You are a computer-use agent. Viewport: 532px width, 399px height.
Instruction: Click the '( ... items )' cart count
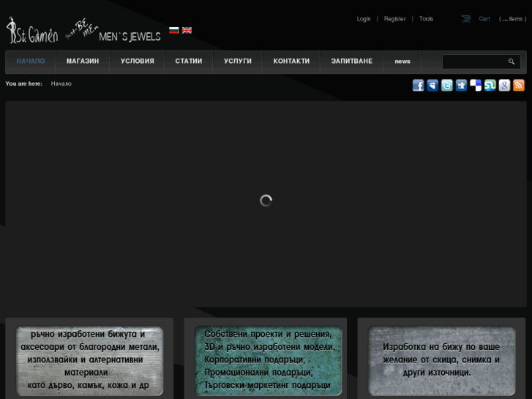[513, 19]
